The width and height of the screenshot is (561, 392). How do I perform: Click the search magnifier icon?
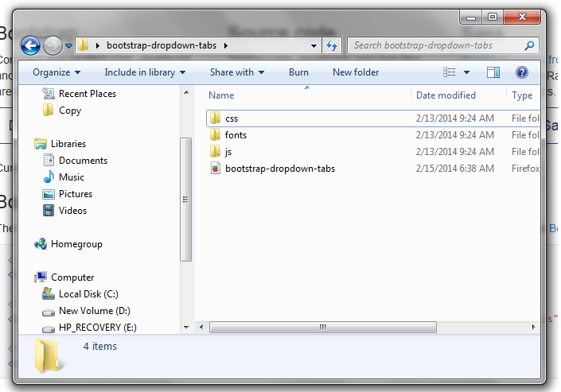530,45
